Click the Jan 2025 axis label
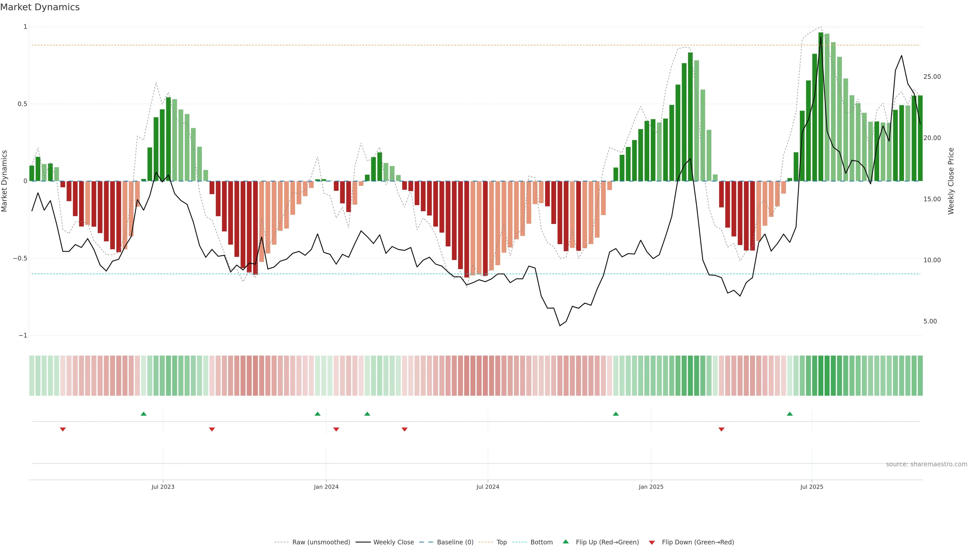 (x=651, y=487)
